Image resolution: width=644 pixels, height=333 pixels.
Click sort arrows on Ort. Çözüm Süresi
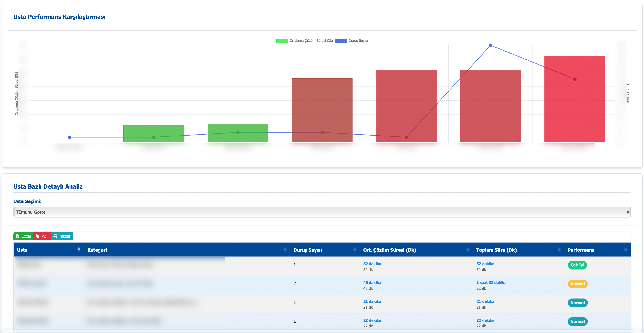(x=468, y=250)
